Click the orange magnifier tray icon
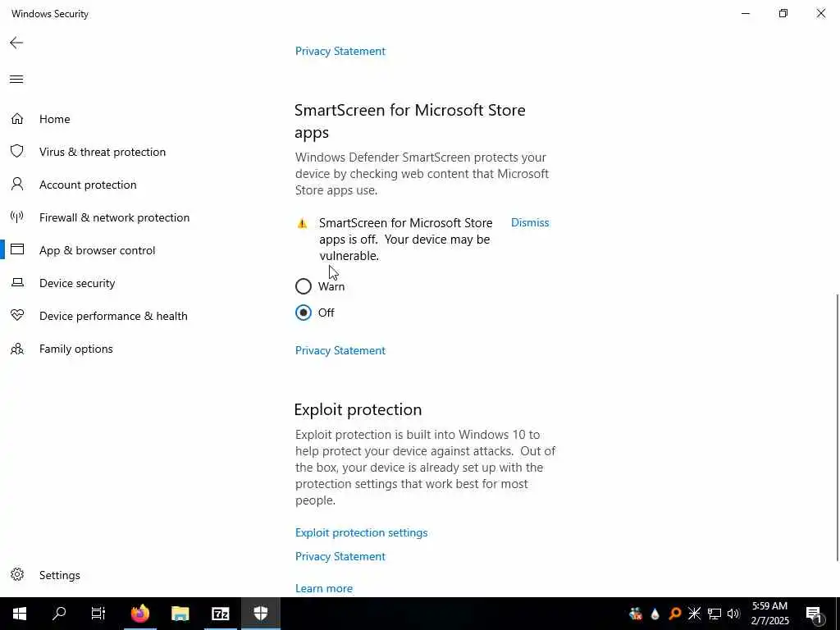Viewport: 840px width, 630px height. pyautogui.click(x=675, y=614)
